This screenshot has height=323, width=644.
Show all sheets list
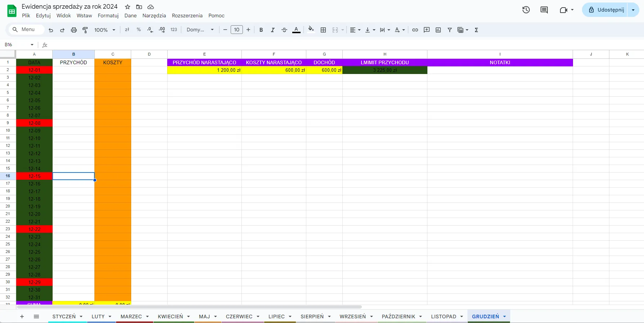pos(36,317)
